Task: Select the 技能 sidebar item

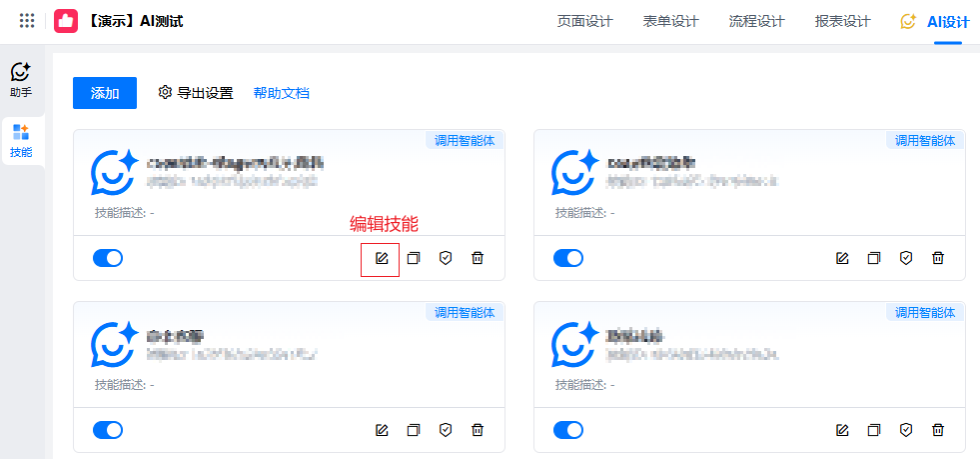Action: point(21,140)
